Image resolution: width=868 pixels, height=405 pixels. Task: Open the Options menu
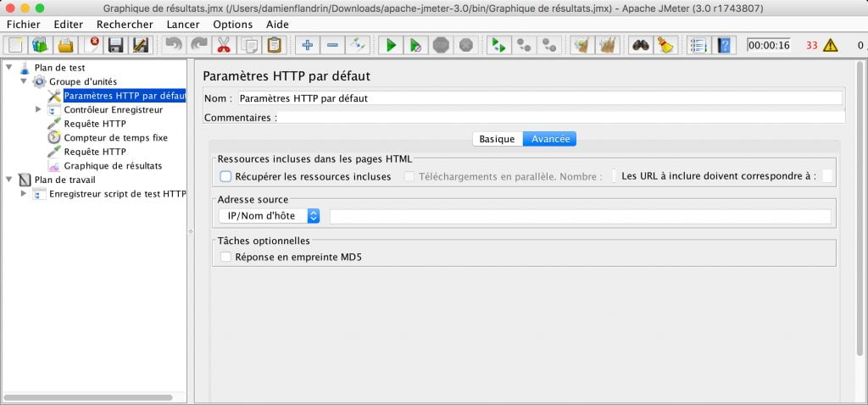pyautogui.click(x=233, y=25)
